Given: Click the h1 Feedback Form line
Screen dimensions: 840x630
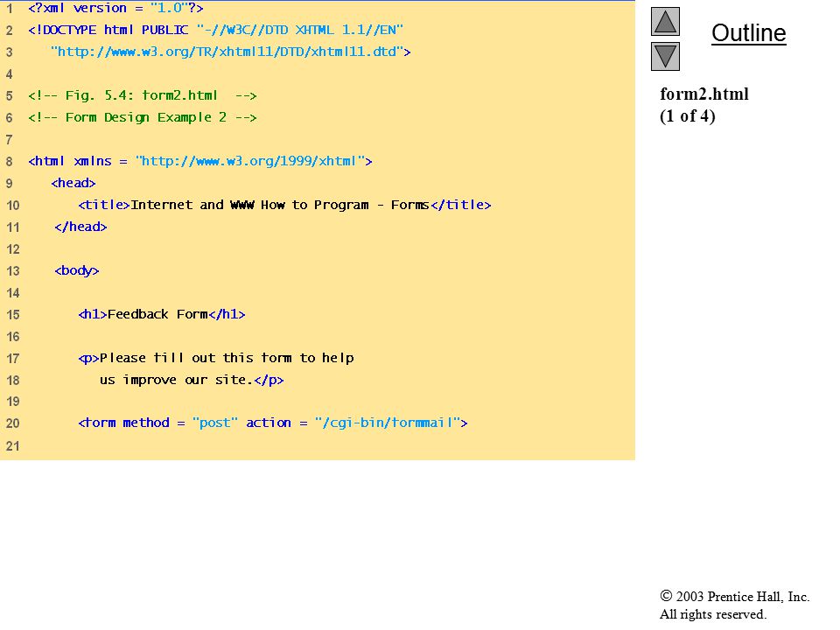Looking at the screenshot, I should (x=162, y=314).
